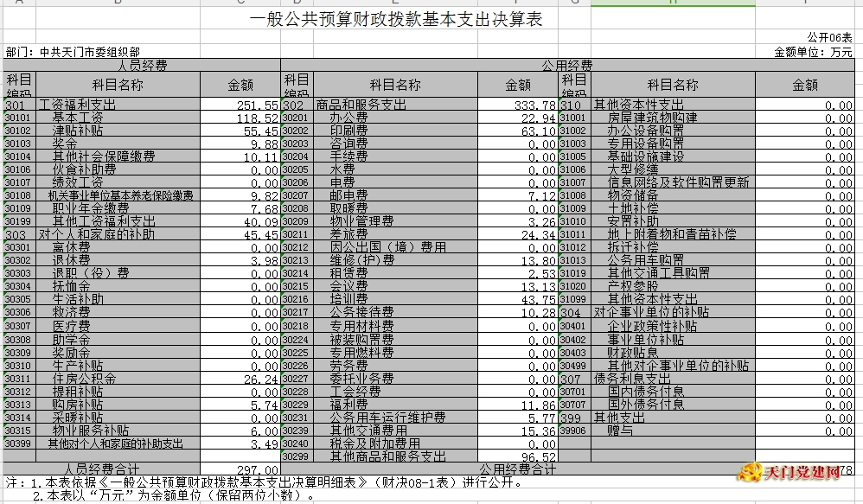This screenshot has height=504, width=863.
Task: Click total value 297.00
Action: 240,469
